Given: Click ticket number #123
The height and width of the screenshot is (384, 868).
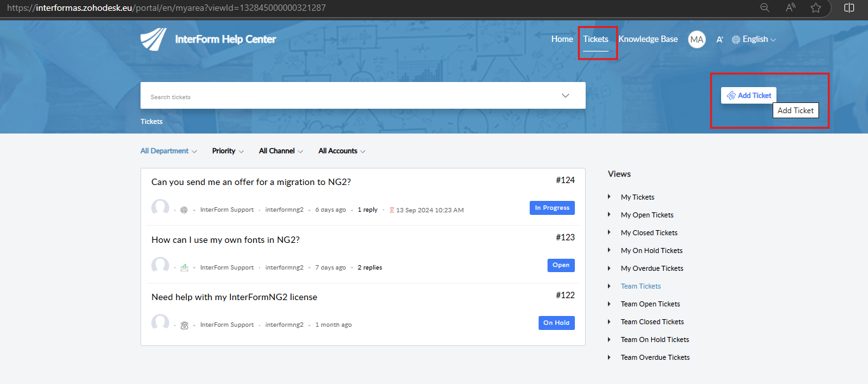Looking at the screenshot, I should (565, 238).
